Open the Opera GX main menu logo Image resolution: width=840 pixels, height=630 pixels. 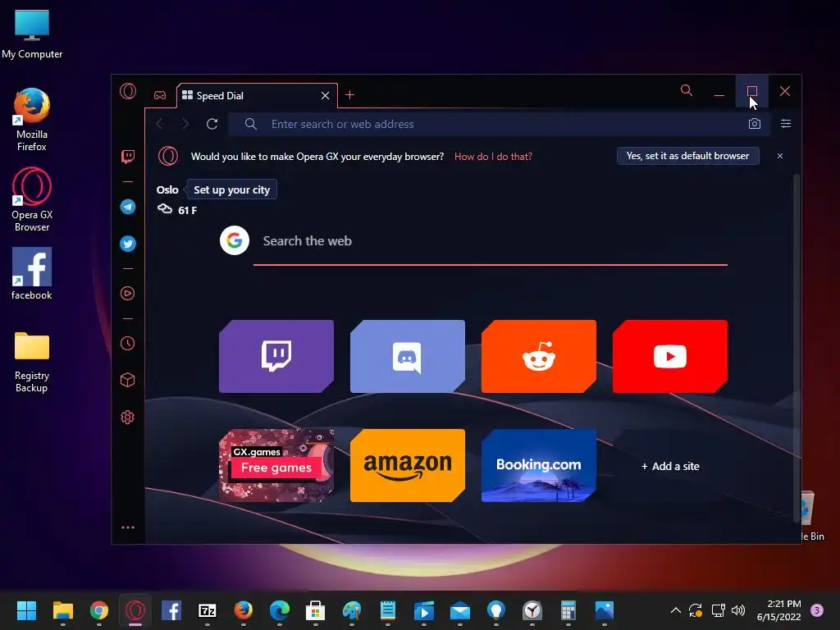point(128,91)
